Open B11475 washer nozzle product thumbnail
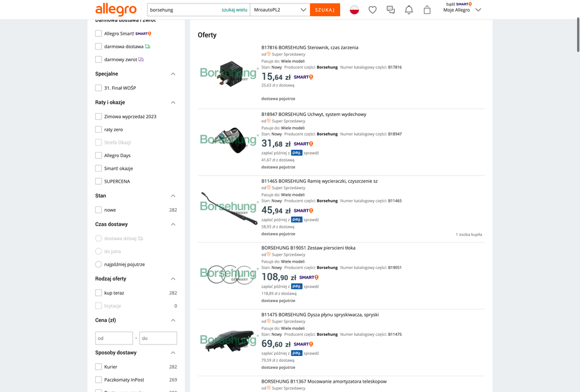Screen dimensions: 580x392 (x=229, y=340)
